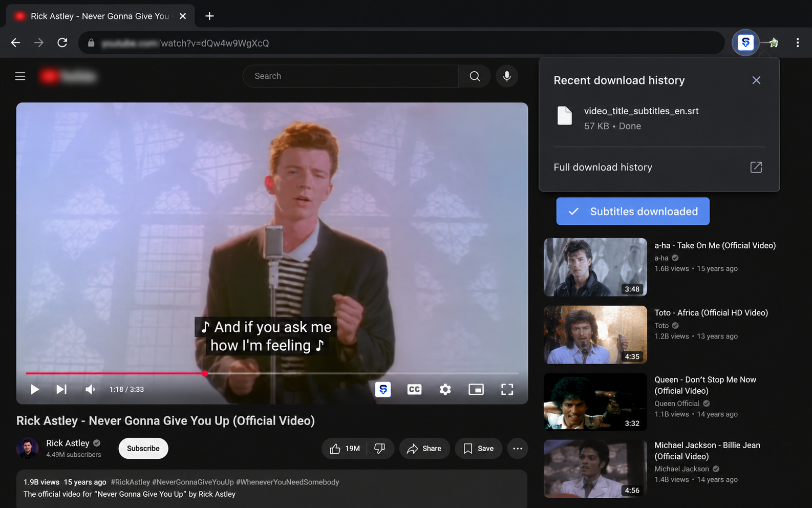Select the Rick Astley browser tab
The image size is (812, 508).
tap(100, 16)
